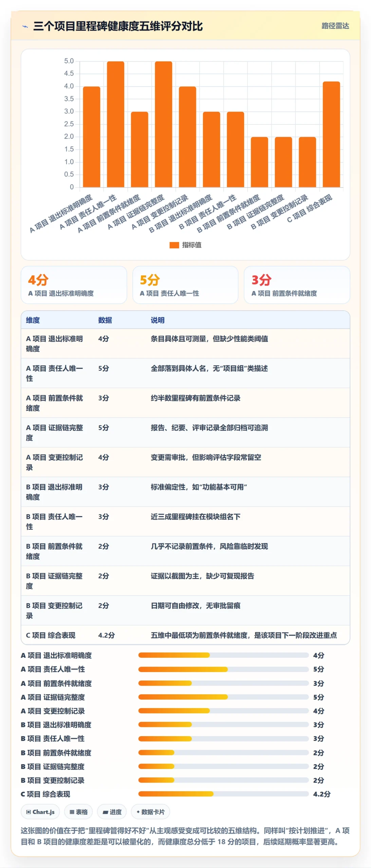Click the progress bar for B 项目 前置条件就绪度
Screen dimensions: 371x868
point(223,753)
